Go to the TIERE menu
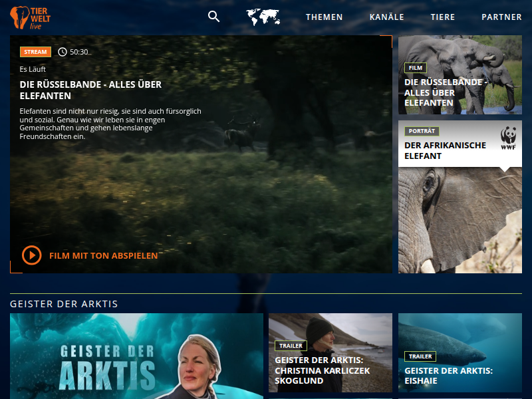 (443, 17)
